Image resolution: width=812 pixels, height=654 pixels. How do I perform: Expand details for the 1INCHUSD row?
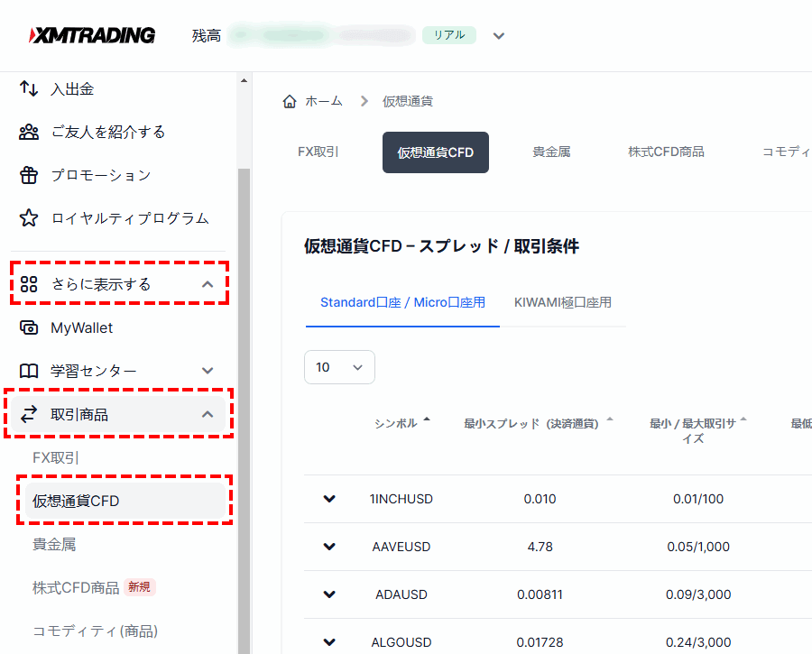pos(329,499)
